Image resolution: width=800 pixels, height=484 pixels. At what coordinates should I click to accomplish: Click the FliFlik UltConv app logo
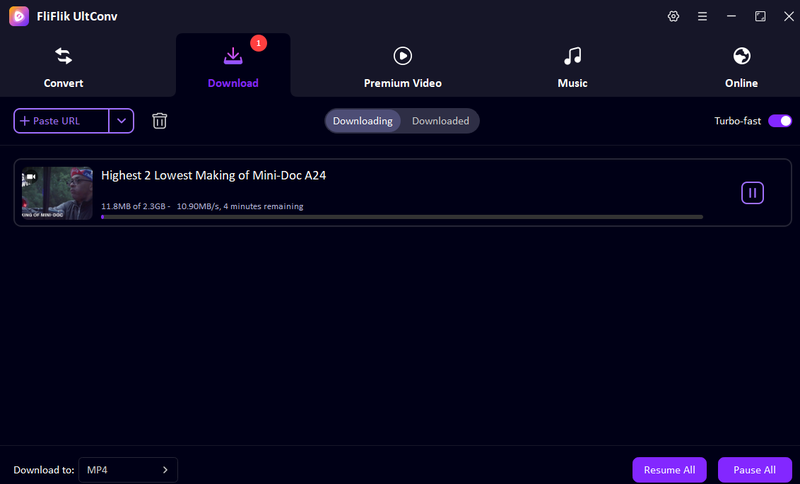[x=19, y=16]
